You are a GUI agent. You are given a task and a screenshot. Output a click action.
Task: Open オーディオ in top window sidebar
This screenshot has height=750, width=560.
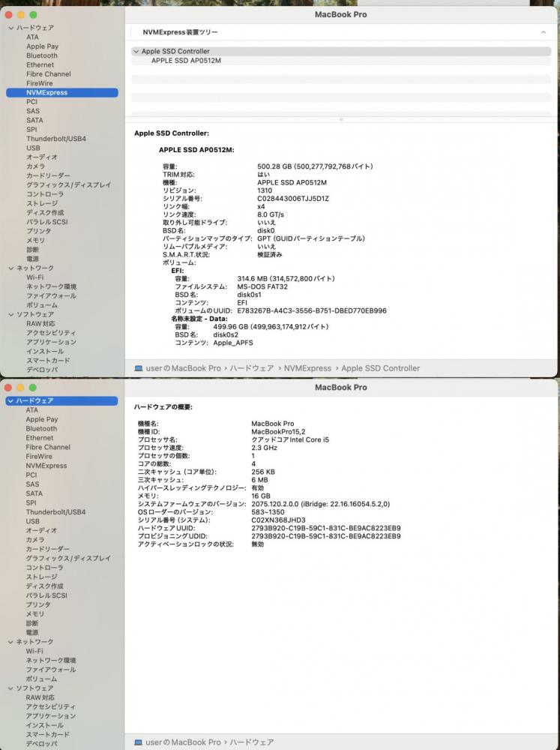pos(41,157)
